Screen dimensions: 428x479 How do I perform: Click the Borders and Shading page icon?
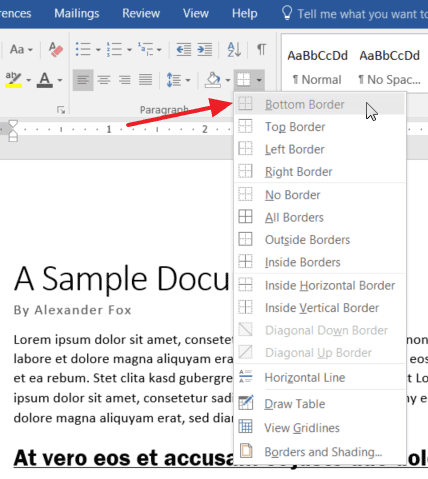click(x=246, y=451)
